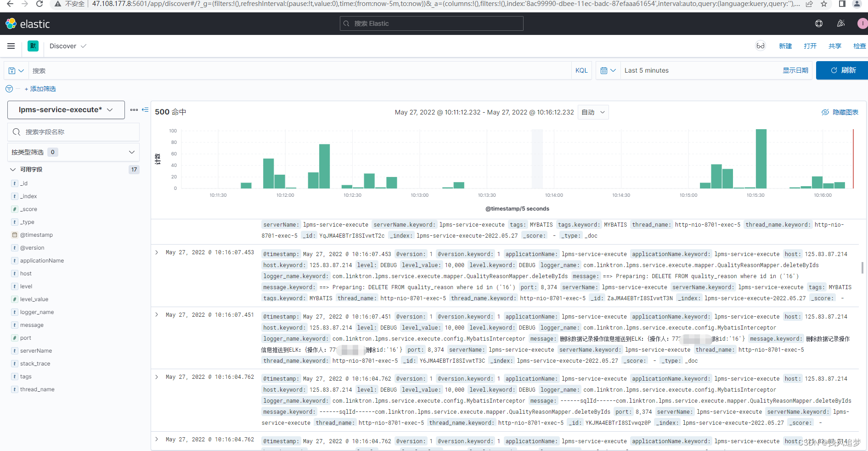868x451 pixels.
Task: Open the pink user avatar menu
Action: click(x=862, y=23)
